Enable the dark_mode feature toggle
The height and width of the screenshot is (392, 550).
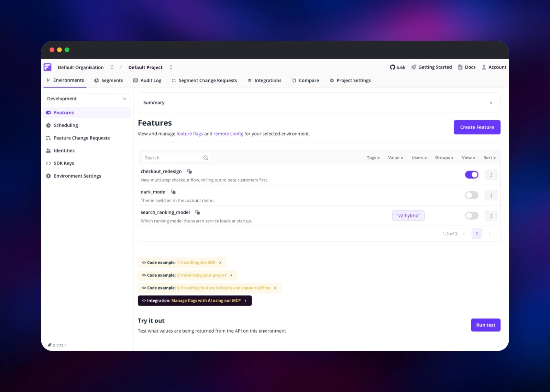(472, 195)
